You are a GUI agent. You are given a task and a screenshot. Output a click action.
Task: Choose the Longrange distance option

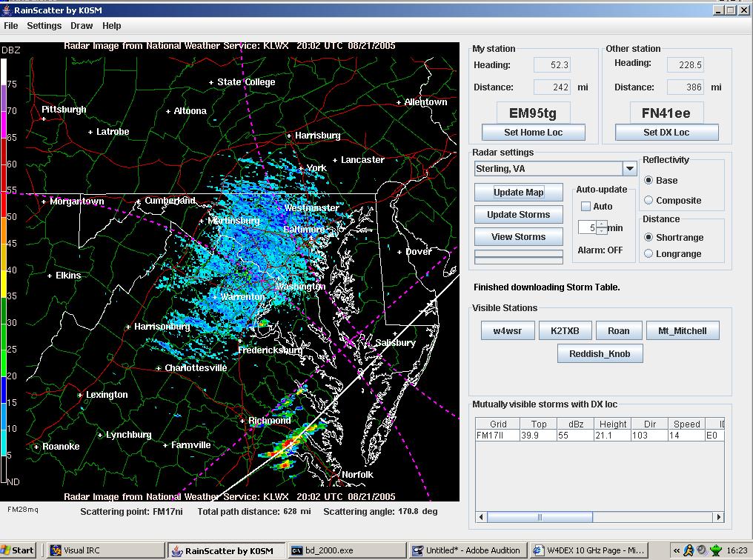[649, 254]
